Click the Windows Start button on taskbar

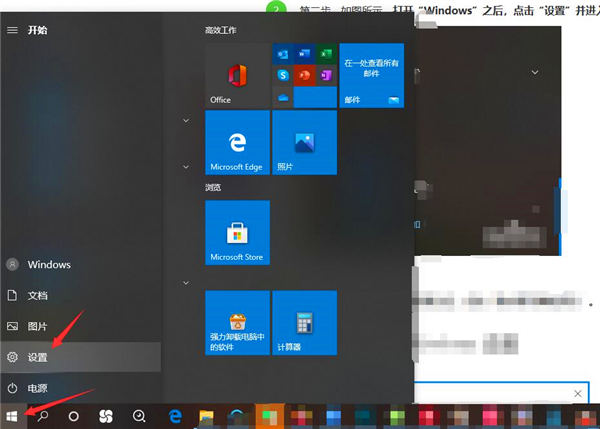click(13, 415)
